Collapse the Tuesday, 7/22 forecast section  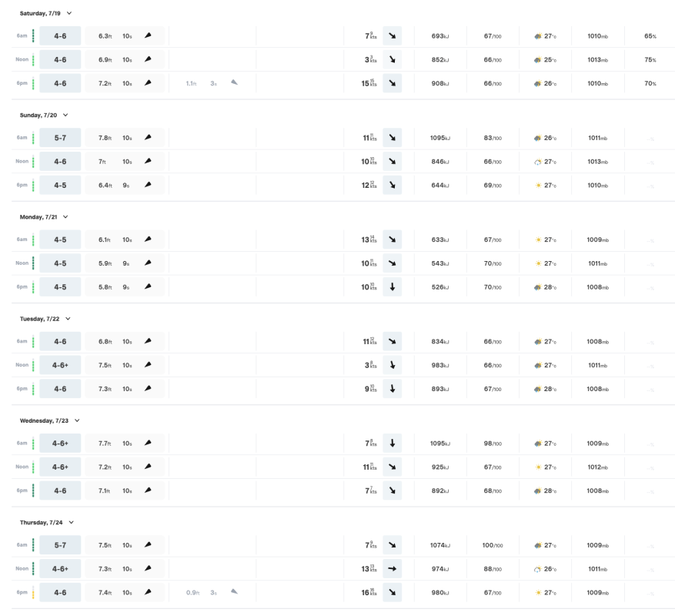click(x=68, y=319)
